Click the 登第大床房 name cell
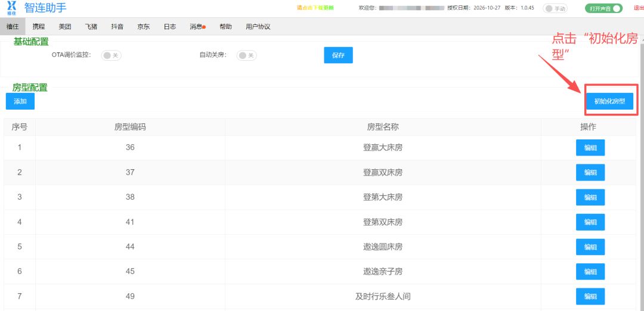The image size is (644, 311). pyautogui.click(x=383, y=197)
